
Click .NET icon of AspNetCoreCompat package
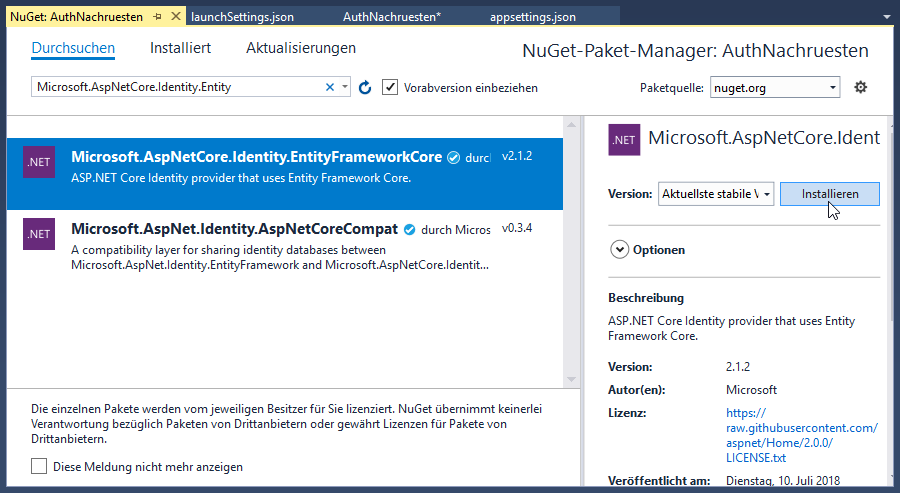click(x=39, y=234)
